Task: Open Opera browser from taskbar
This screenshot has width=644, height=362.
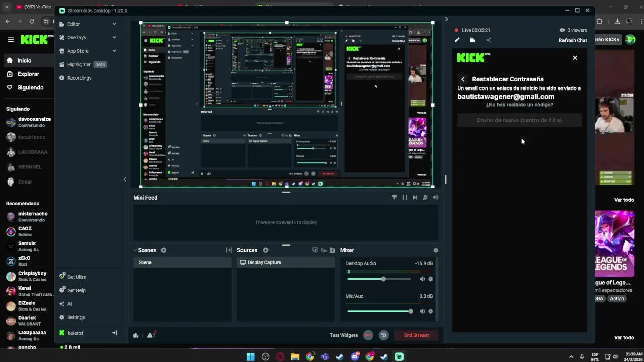Action: tap(280, 357)
